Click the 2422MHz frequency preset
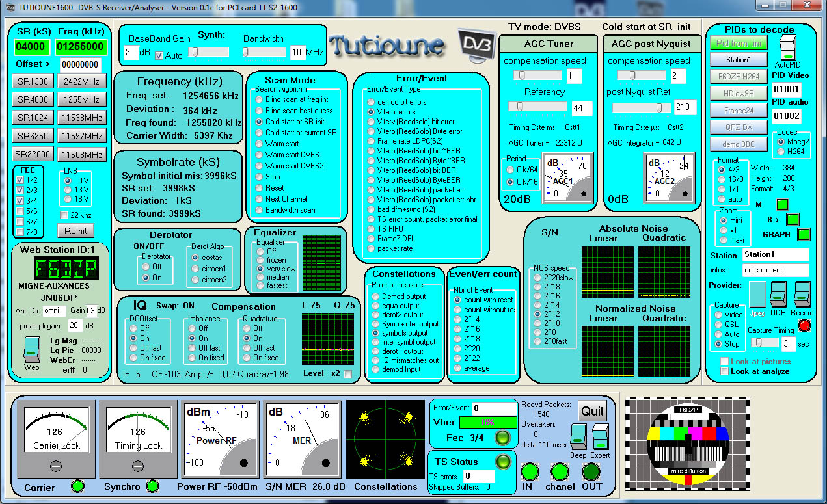This screenshot has height=504, width=827. 81,81
